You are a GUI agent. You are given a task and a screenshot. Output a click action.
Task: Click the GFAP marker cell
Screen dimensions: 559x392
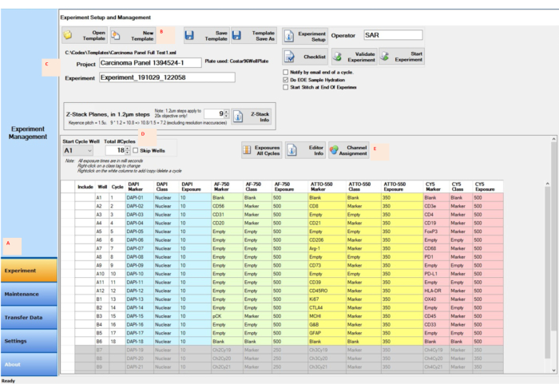coord(327,333)
